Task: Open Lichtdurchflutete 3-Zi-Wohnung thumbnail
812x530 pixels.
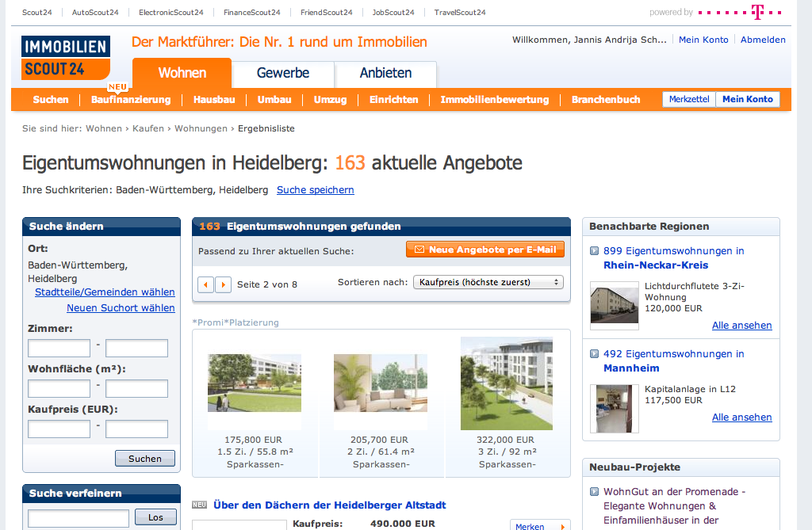Action: (x=615, y=305)
